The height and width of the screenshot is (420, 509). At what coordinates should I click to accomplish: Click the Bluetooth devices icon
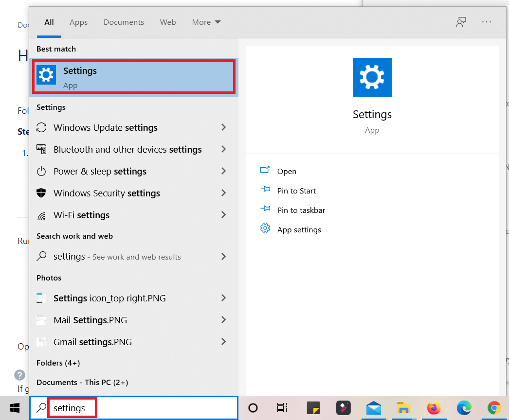pos(41,149)
